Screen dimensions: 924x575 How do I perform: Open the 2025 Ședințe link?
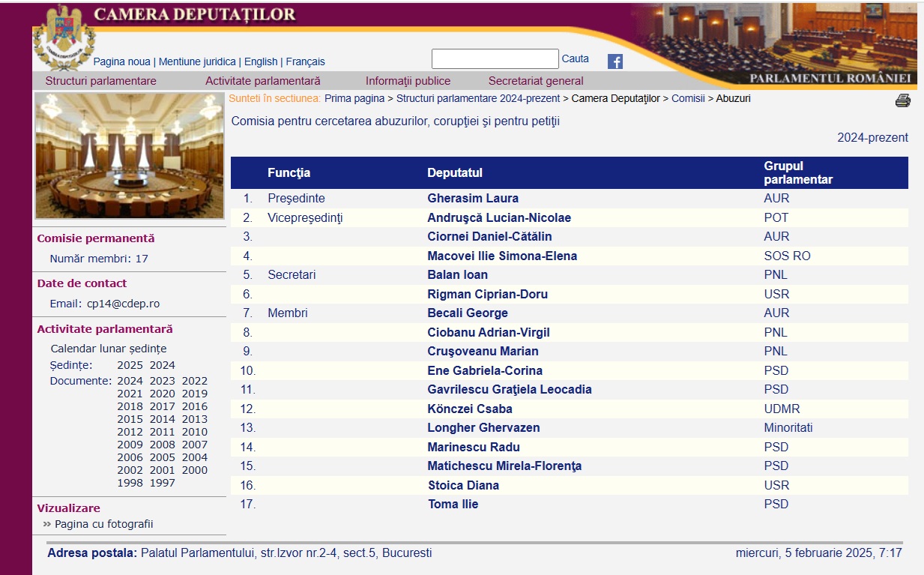click(x=130, y=365)
